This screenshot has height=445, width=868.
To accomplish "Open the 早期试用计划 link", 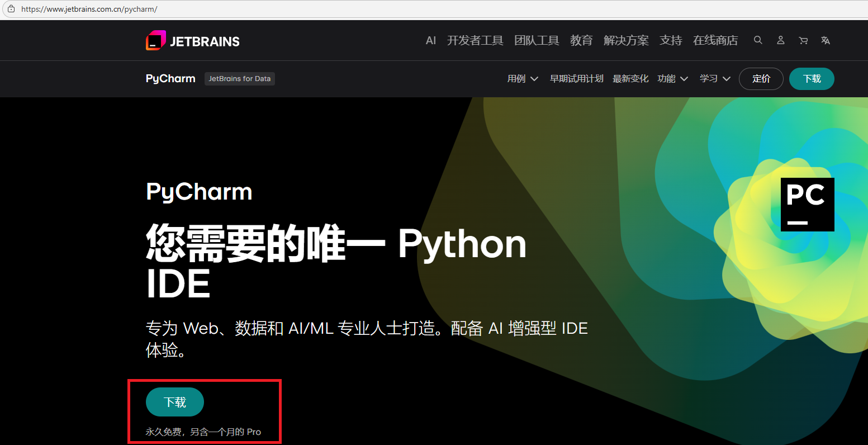I will (x=576, y=79).
